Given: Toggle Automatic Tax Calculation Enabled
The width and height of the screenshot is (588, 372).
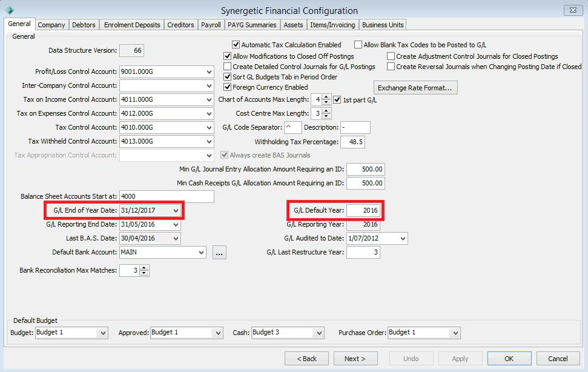Looking at the screenshot, I should pos(236,45).
